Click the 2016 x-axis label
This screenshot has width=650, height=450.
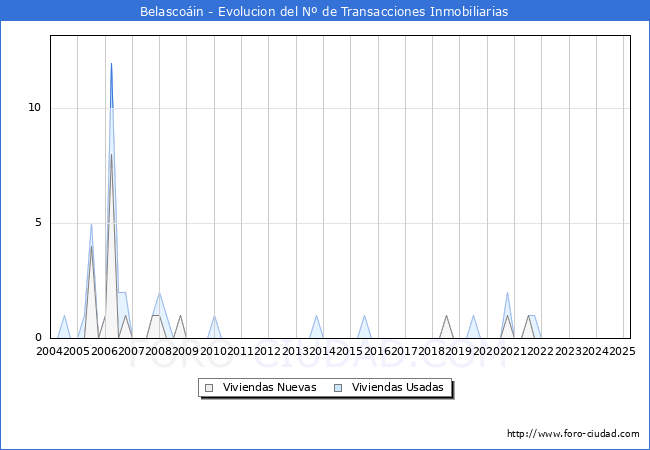pyautogui.click(x=377, y=351)
